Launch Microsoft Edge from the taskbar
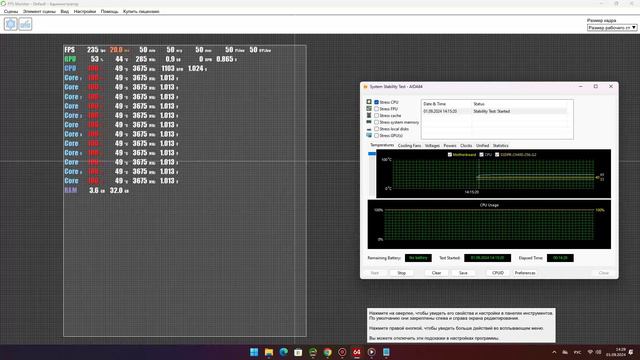640x360 pixels. (283, 352)
